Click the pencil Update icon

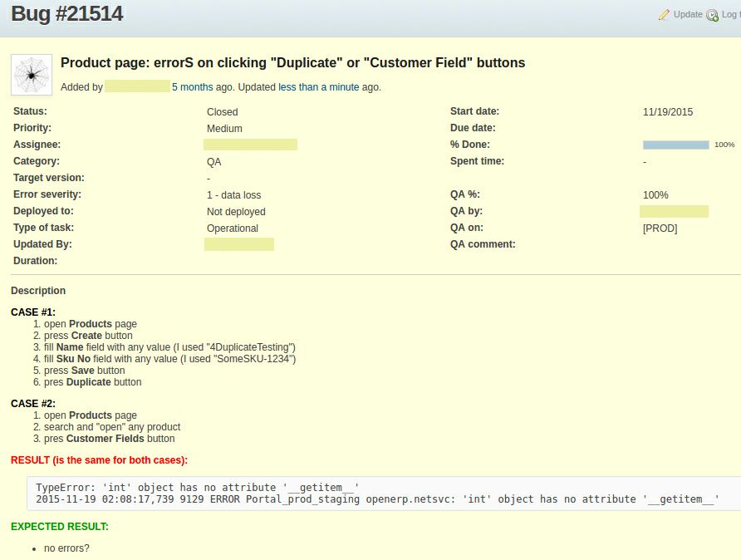click(x=664, y=15)
